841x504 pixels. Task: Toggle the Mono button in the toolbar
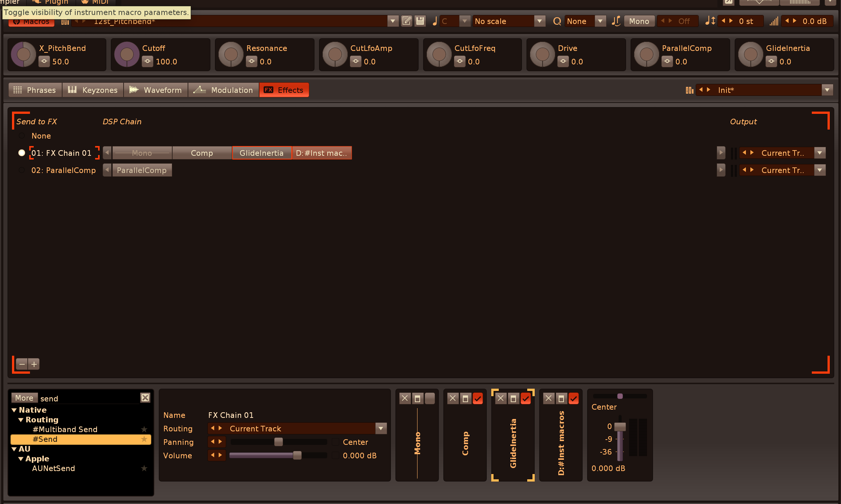pos(639,21)
